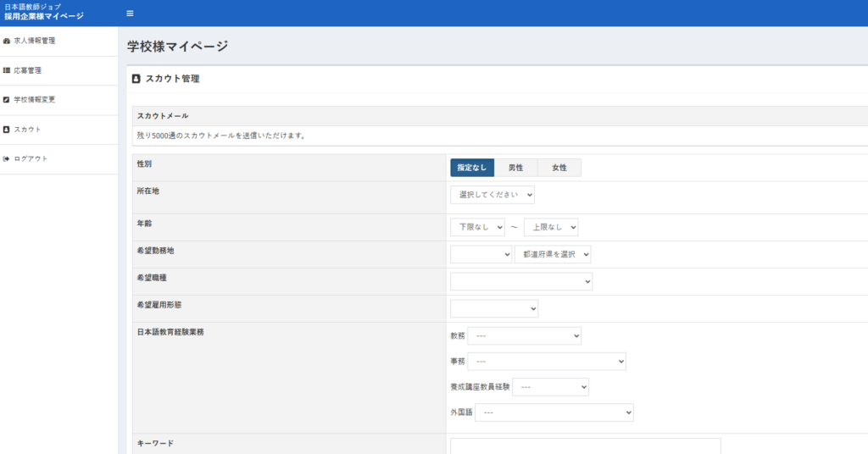Screen dimensions: 868x454
Task: Click the 応募管理 list icon
Action: click(7, 70)
